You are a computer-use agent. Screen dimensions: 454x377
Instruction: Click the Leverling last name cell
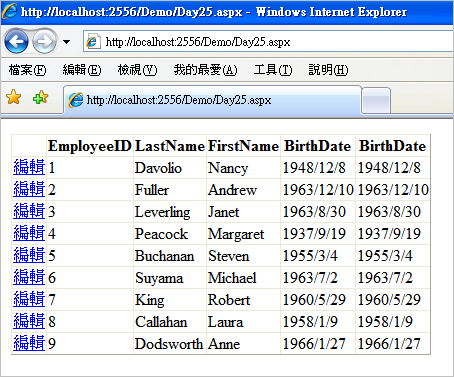tap(170, 212)
